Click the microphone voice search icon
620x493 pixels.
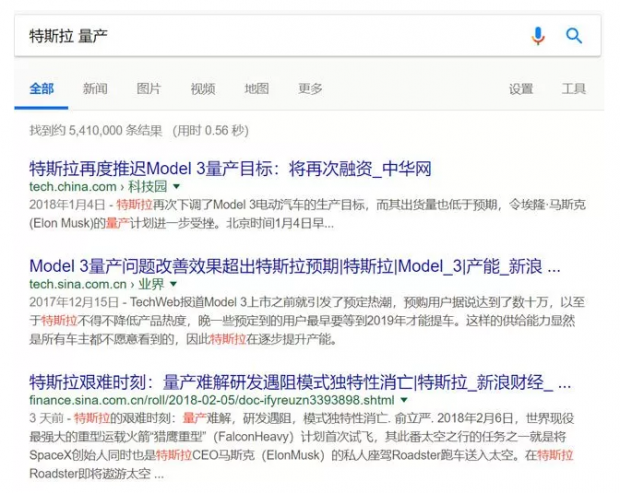click(538, 36)
